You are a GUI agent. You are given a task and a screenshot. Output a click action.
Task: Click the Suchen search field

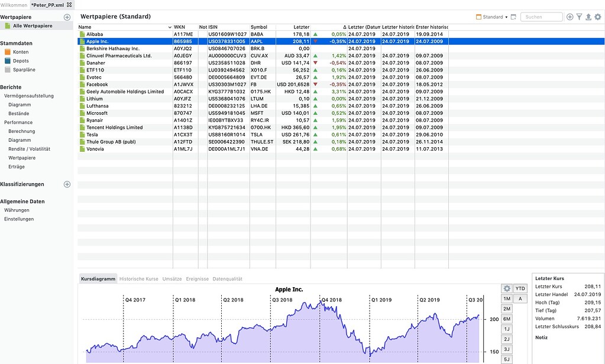[541, 17]
